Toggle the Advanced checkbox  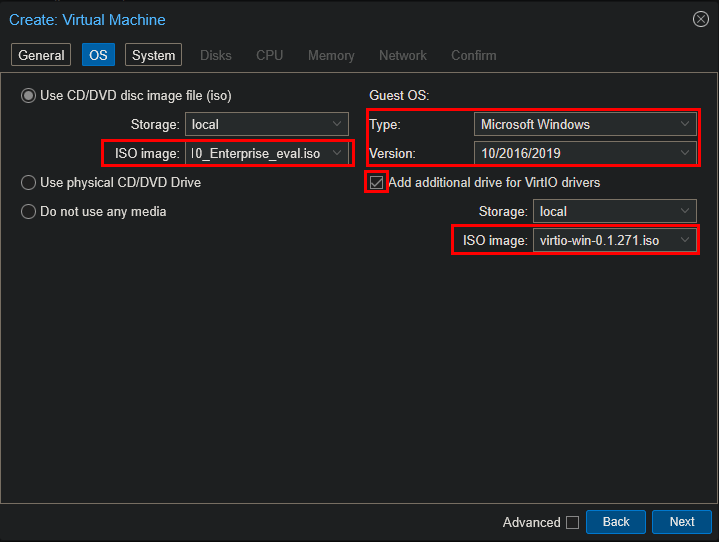[x=572, y=522]
